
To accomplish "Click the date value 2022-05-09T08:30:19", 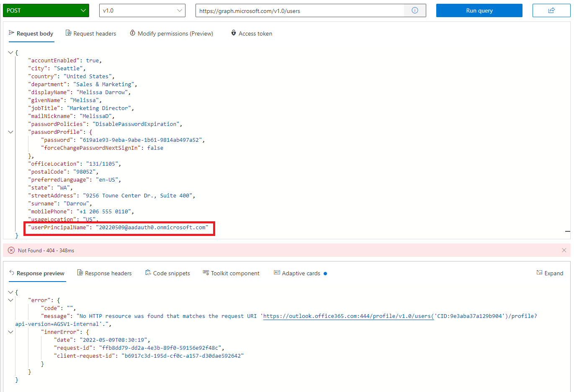I will pos(113,340).
